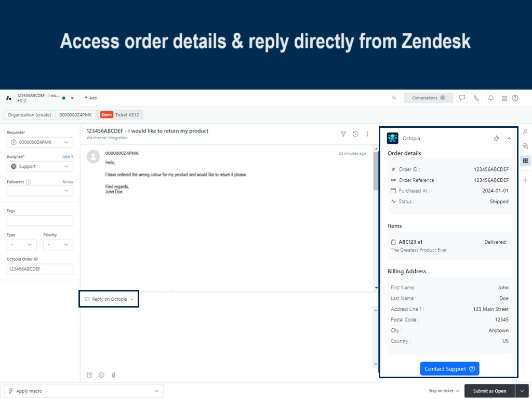Click the Contact Support button
532x399 pixels.
449,369
